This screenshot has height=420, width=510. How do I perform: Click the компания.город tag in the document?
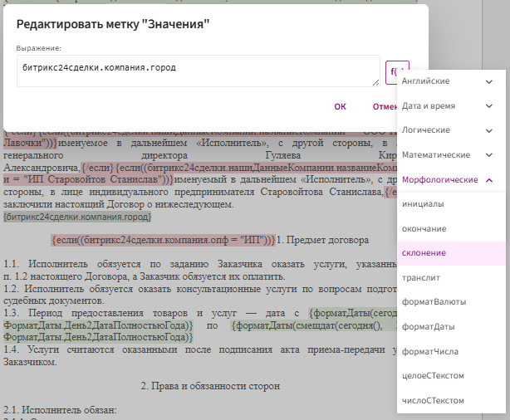click(77, 216)
